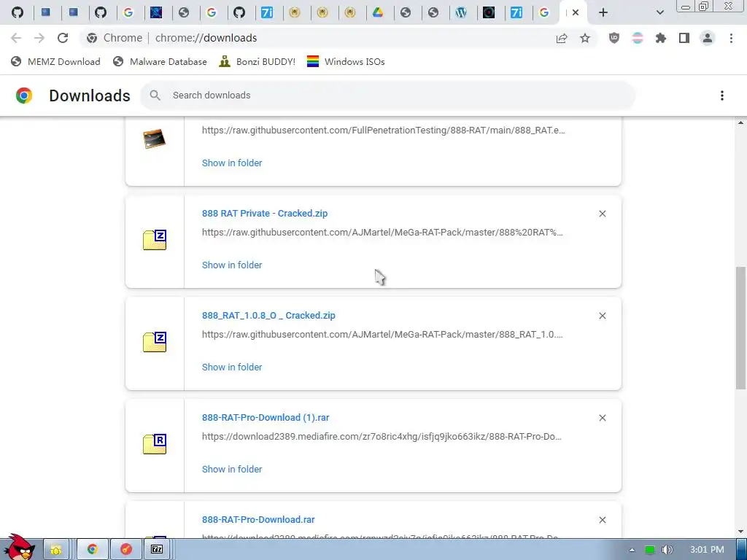The width and height of the screenshot is (747, 560).
Task: Click zip icon of 888_RAT_1.0.8_O
Action: click(155, 342)
